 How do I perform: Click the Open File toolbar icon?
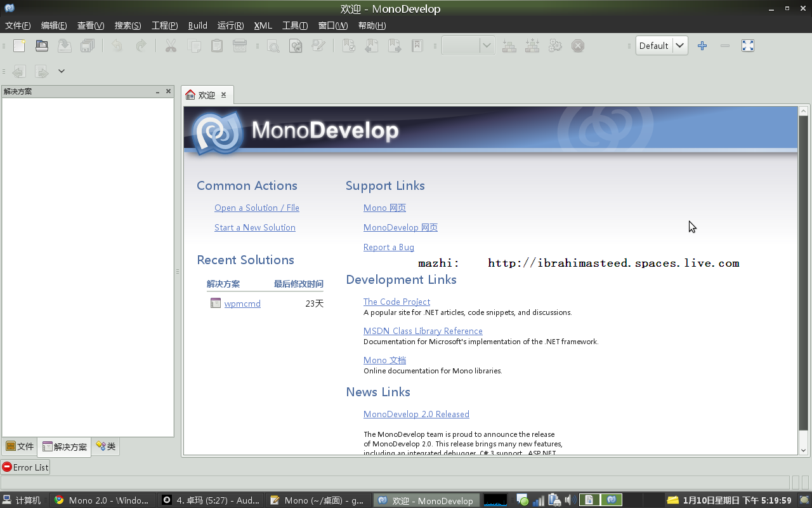(x=42, y=46)
